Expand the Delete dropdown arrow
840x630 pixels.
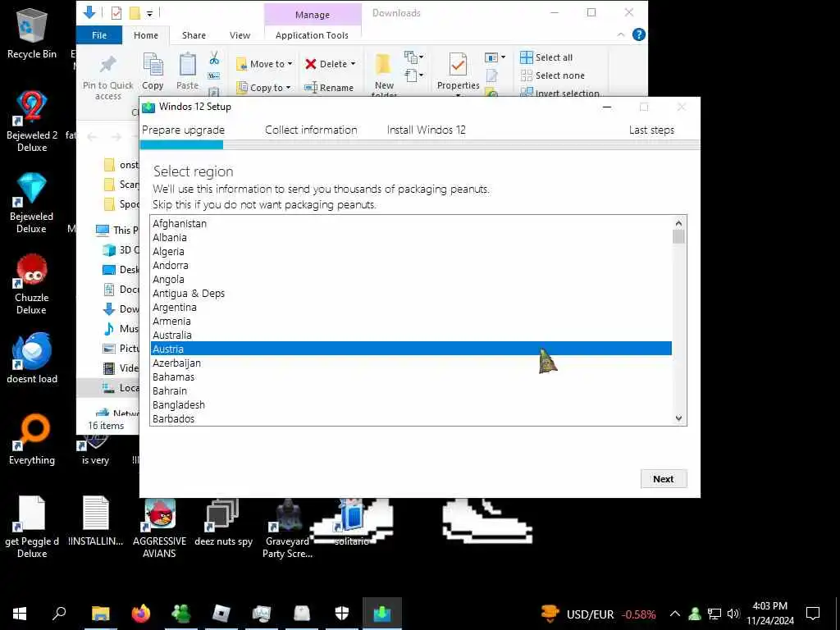353,64
